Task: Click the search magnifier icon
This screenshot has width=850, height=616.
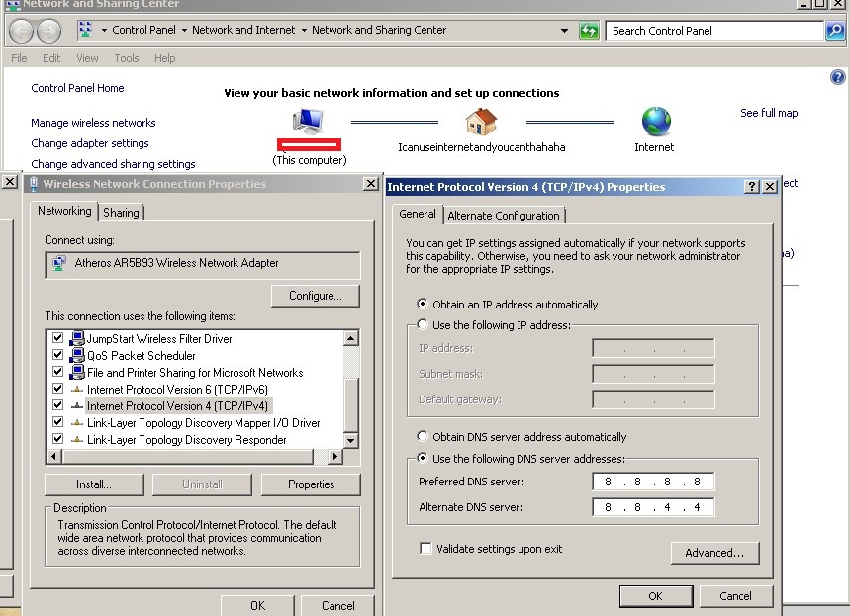Action: tap(835, 31)
